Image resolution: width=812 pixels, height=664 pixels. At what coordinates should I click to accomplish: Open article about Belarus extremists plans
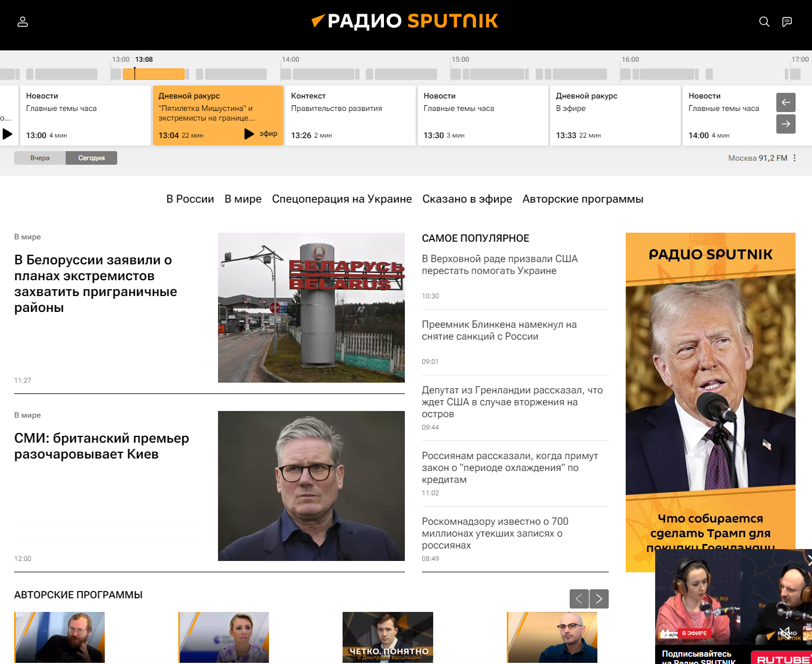tap(96, 284)
